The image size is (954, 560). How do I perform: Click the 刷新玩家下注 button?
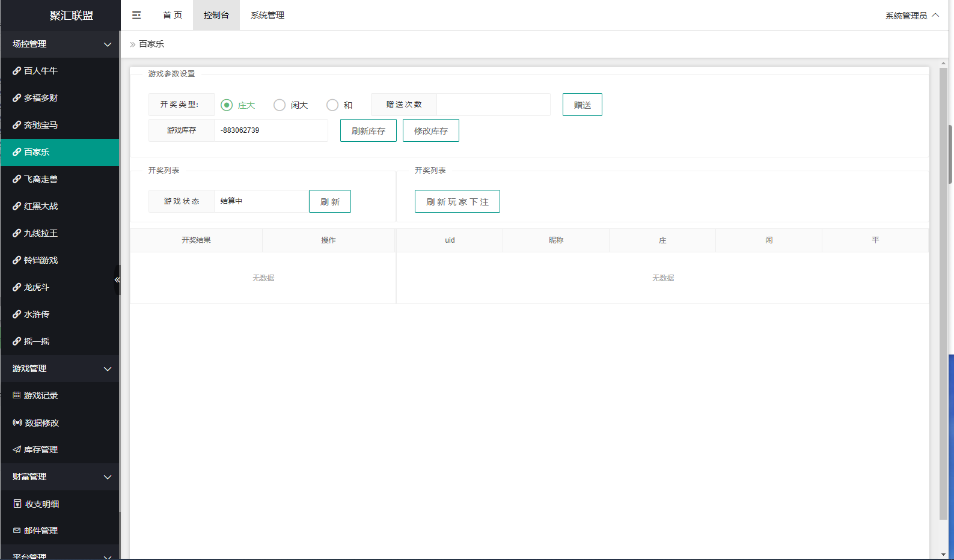pyautogui.click(x=457, y=201)
